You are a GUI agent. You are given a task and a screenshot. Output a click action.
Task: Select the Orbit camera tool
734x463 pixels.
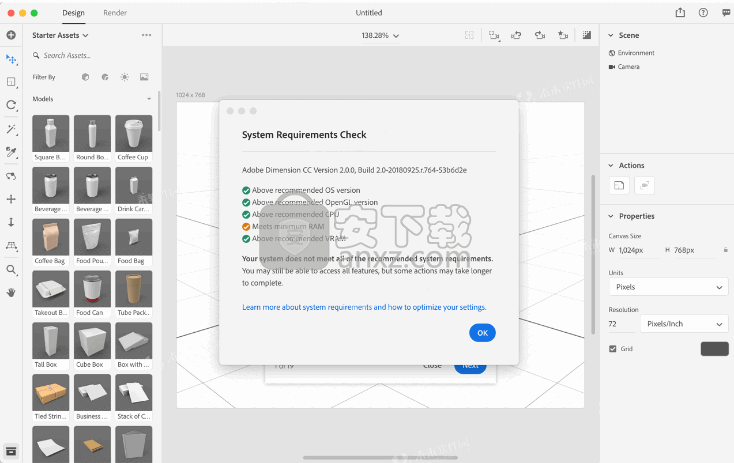click(x=11, y=176)
